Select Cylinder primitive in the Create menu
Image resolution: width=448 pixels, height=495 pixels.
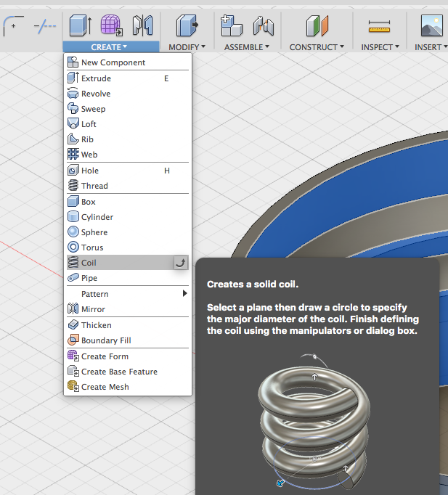click(x=128, y=217)
